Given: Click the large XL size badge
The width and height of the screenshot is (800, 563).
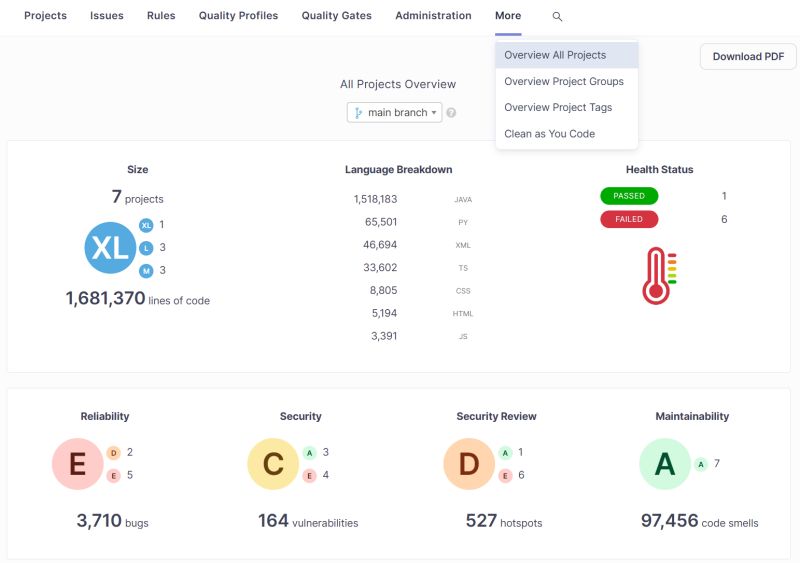Looking at the screenshot, I should pyautogui.click(x=110, y=248).
